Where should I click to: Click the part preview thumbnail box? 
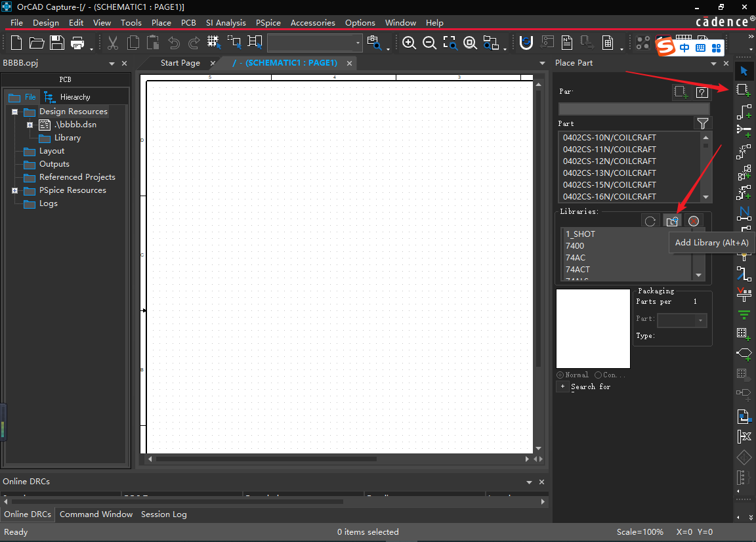tap(593, 328)
